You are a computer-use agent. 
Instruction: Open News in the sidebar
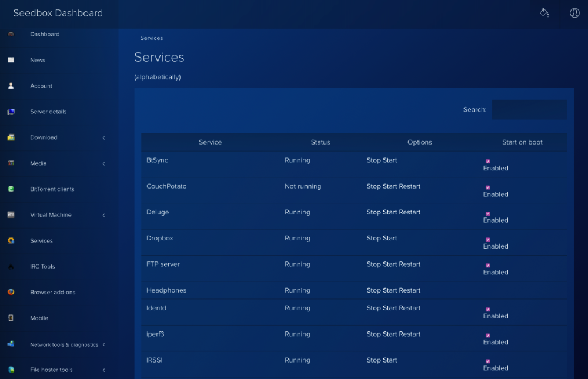[38, 60]
